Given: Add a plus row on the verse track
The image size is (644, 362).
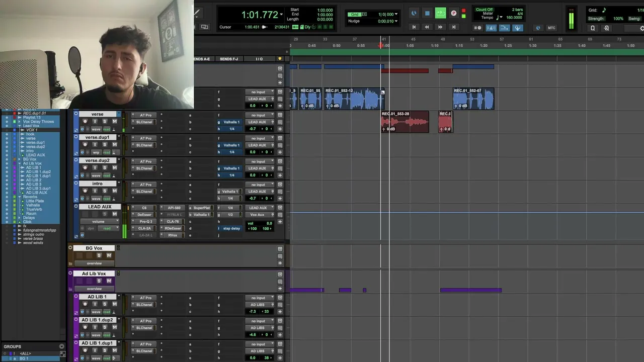Looking at the screenshot, I should coord(280,129).
